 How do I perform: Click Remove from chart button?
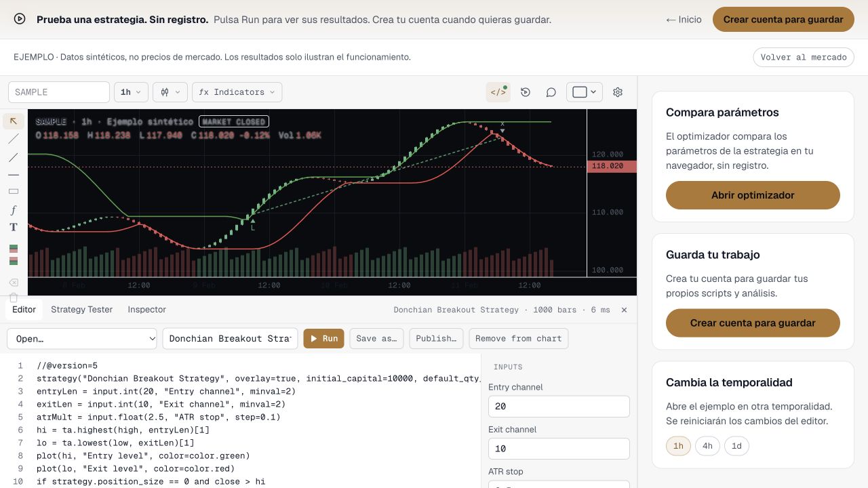click(x=519, y=338)
